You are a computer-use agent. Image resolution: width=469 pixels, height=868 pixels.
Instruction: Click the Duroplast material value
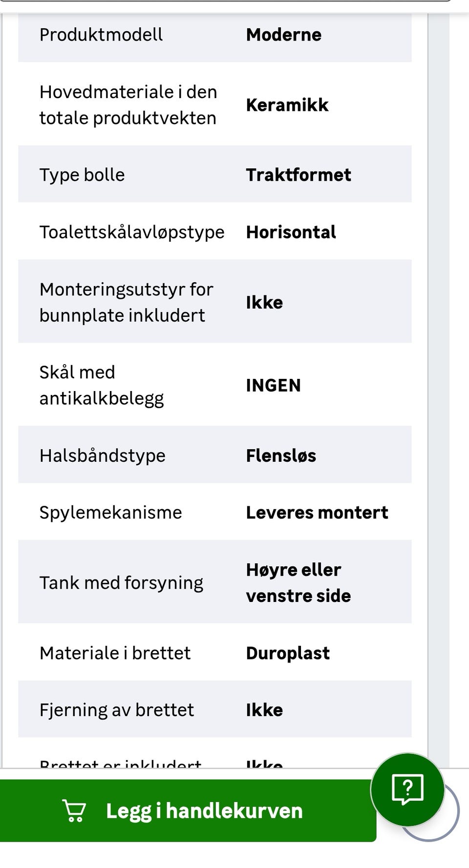pyautogui.click(x=288, y=653)
